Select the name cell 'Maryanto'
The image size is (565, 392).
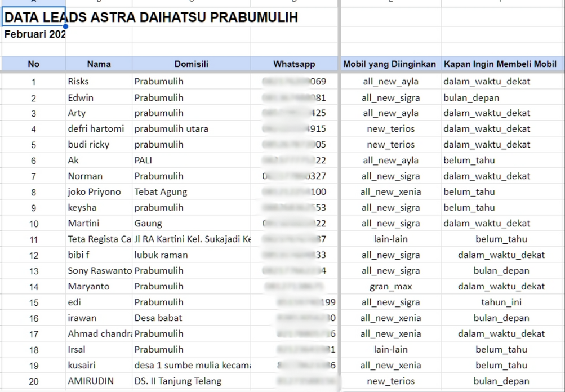pyautogui.click(x=99, y=287)
